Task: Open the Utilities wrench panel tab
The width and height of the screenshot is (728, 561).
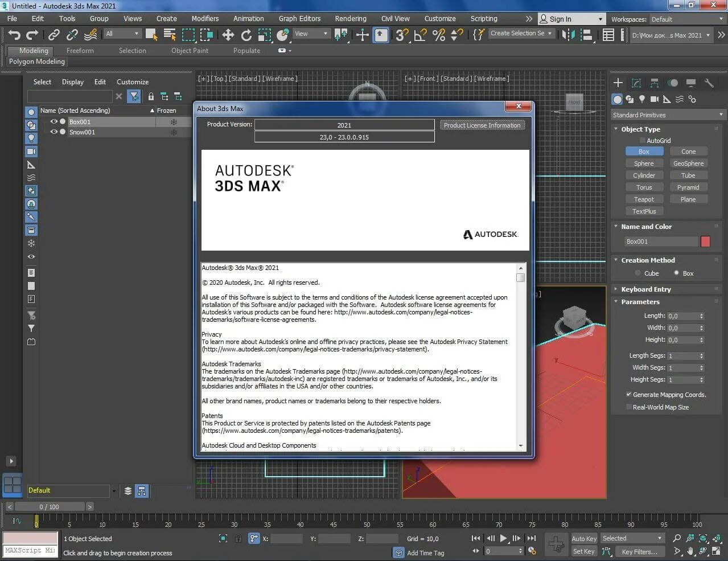Action: pos(709,83)
